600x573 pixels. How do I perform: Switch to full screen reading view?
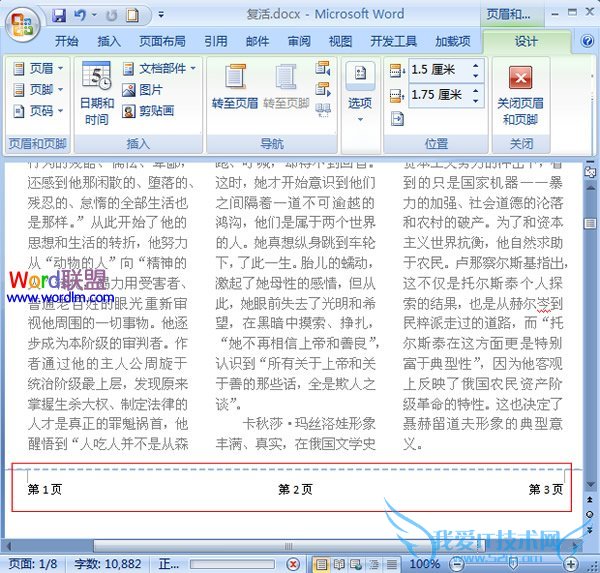pyautogui.click(x=339, y=564)
